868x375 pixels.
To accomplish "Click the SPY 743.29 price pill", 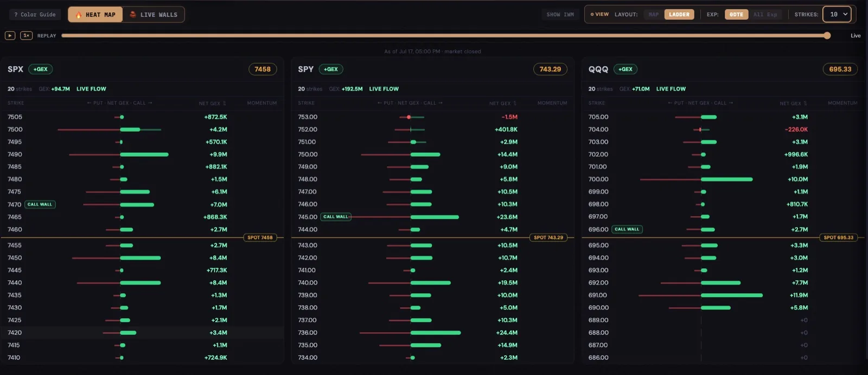I will tap(550, 69).
